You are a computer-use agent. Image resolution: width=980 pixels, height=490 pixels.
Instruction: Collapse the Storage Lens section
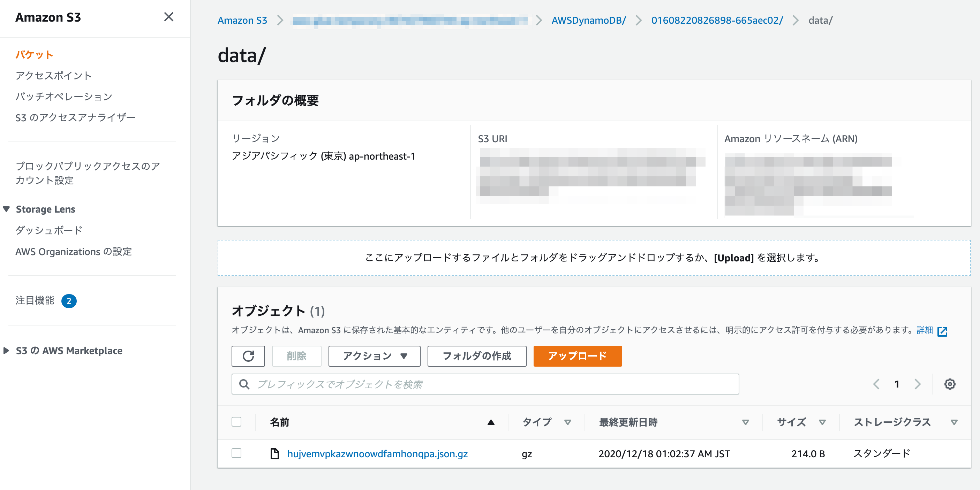(7, 209)
